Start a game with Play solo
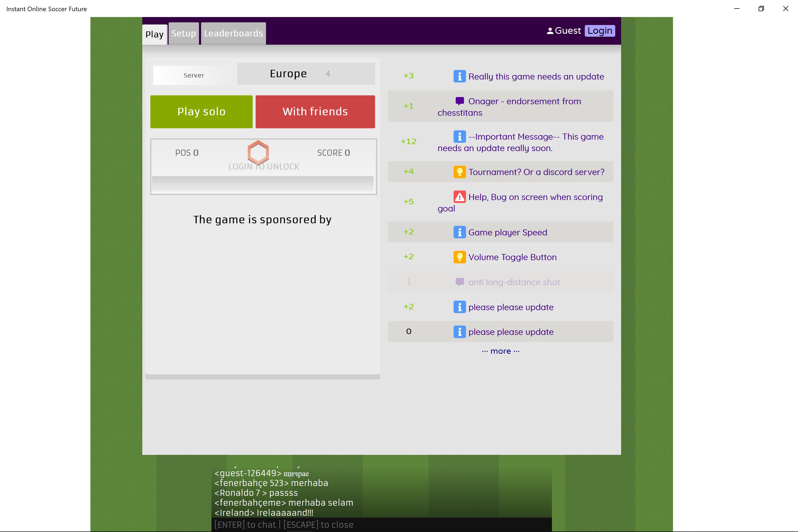Image resolution: width=798 pixels, height=532 pixels. click(x=201, y=112)
